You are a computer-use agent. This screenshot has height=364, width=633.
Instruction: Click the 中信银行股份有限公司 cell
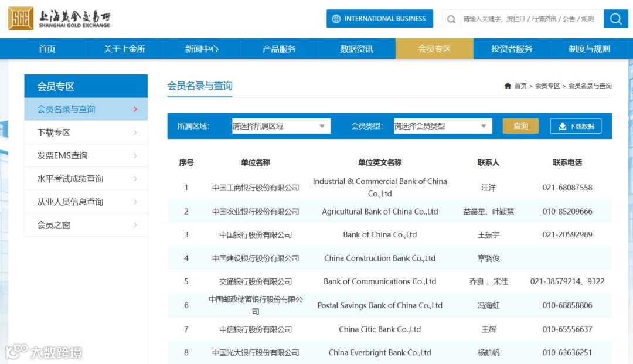[x=256, y=329]
